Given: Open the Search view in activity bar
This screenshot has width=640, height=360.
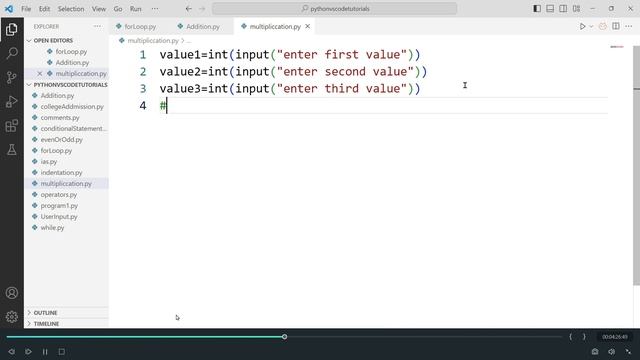Looking at the screenshot, I should click(12, 53).
